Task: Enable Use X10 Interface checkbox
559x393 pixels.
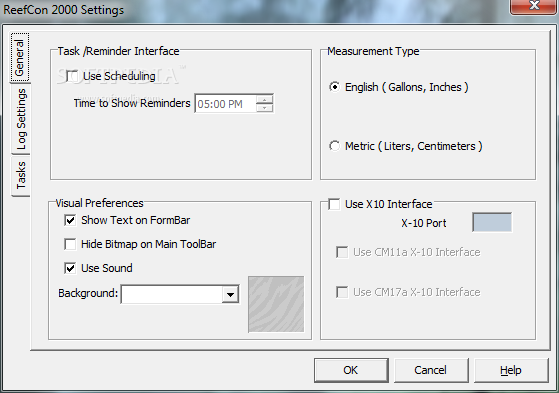Action: point(334,204)
